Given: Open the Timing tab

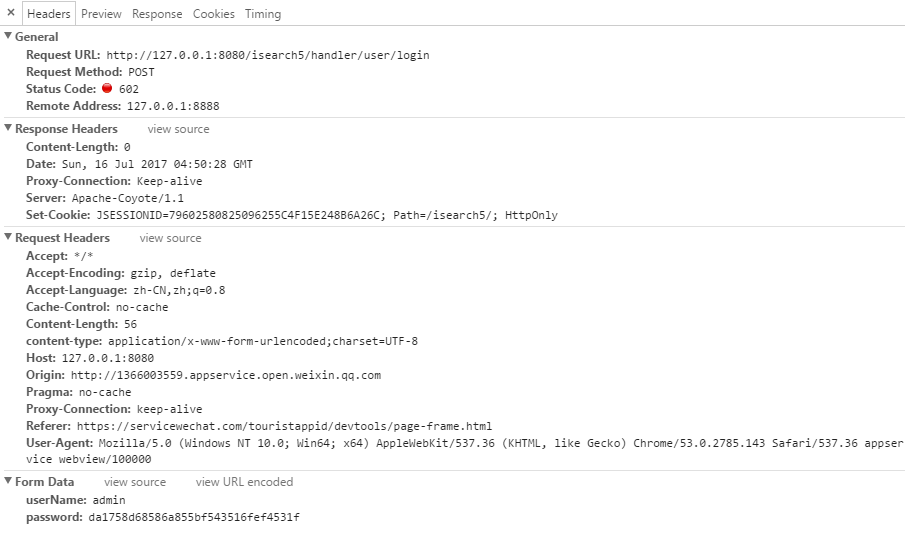Looking at the screenshot, I should point(263,14).
